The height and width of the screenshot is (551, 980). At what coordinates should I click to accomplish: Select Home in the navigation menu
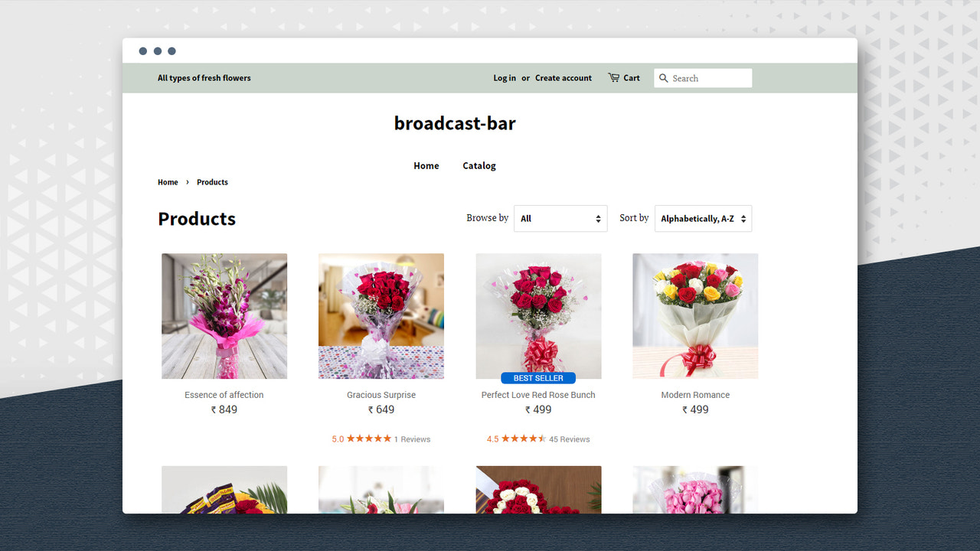426,165
